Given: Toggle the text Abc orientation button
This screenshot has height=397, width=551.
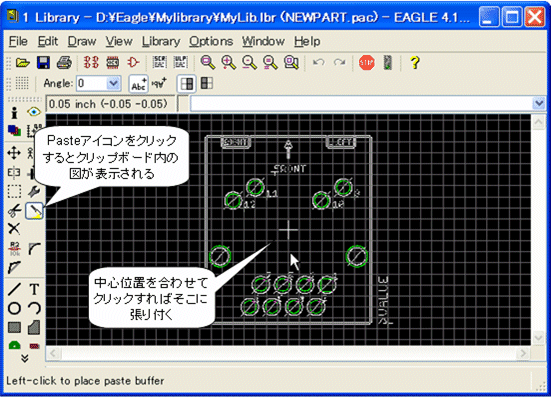Looking at the screenshot, I should pos(138,84).
